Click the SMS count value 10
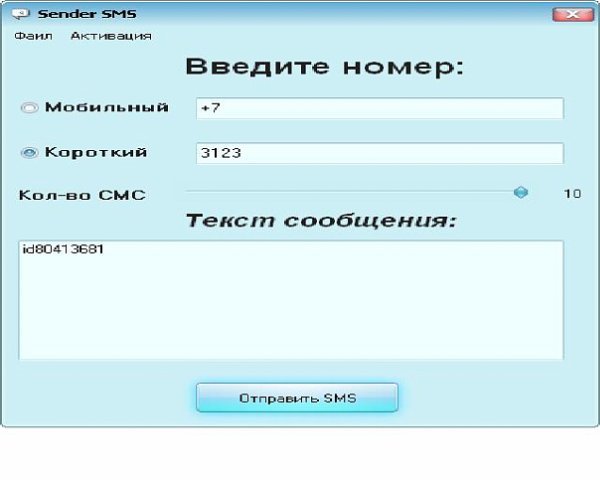The width and height of the screenshot is (600, 480). pos(571,193)
